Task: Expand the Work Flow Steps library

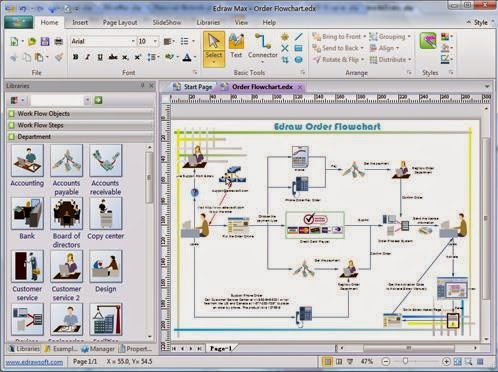Action: [x=80, y=125]
